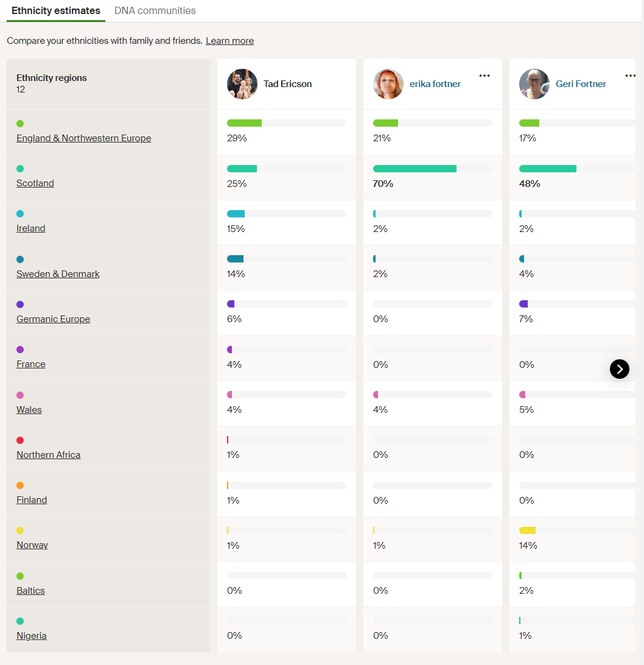Click the yellow dot above Norway
644x665 pixels.
click(20, 530)
